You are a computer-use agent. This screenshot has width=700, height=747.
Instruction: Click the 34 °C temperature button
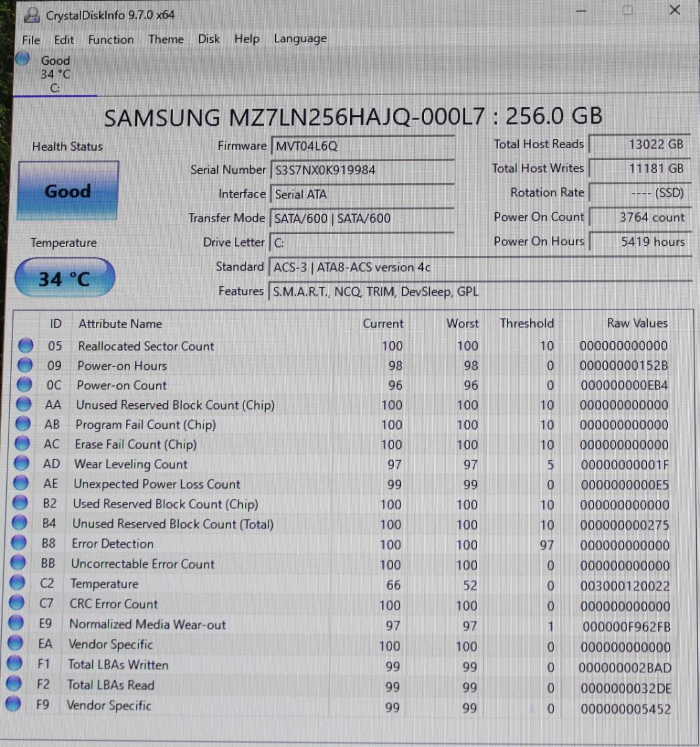tap(65, 278)
